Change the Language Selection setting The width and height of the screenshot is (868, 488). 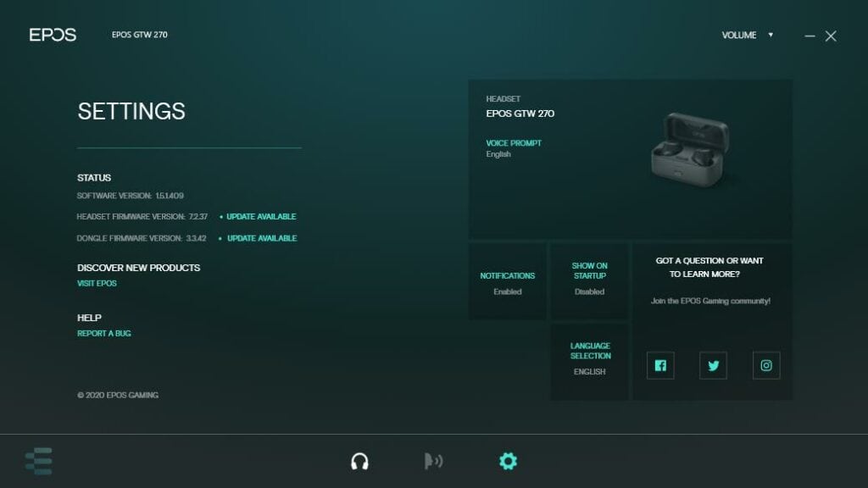(589, 359)
